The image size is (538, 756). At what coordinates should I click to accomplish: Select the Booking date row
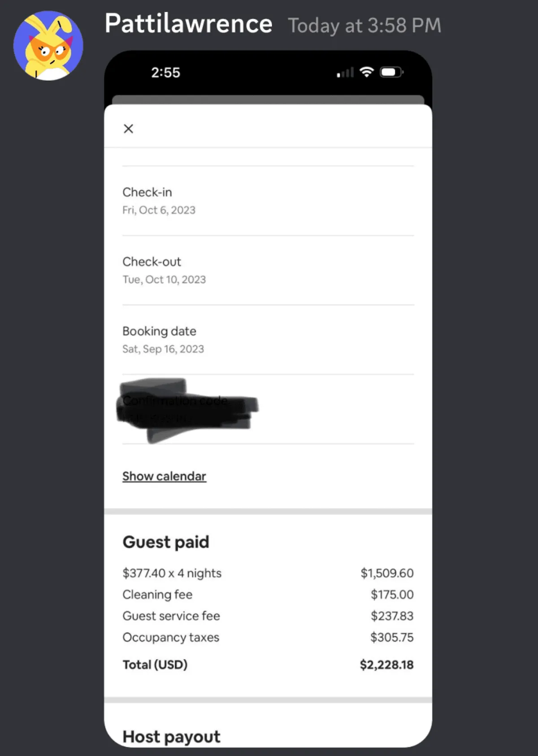coord(268,340)
